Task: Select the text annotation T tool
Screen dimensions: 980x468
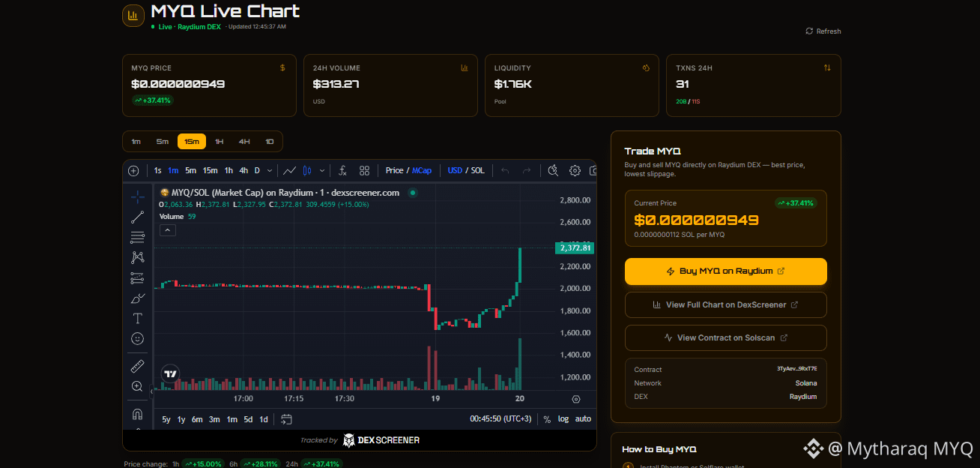Action: pyautogui.click(x=137, y=318)
